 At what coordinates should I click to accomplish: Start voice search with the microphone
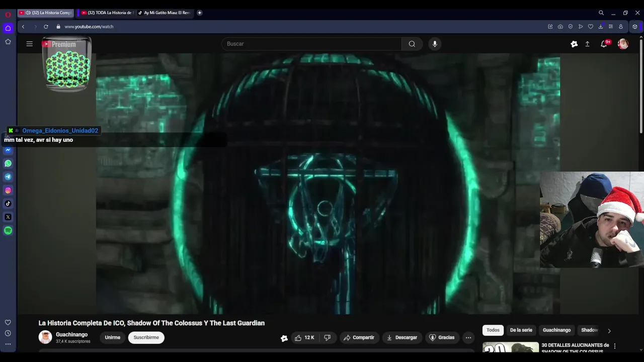pos(435,44)
